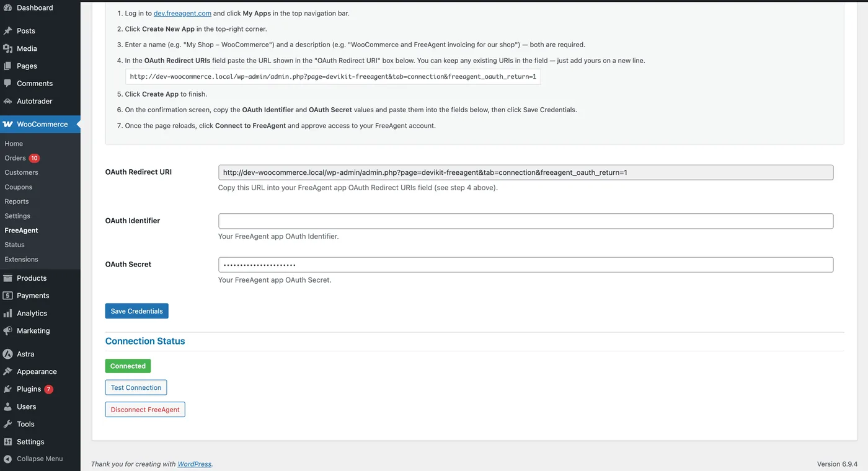Click the Media library icon
868x471 pixels.
(x=7, y=48)
